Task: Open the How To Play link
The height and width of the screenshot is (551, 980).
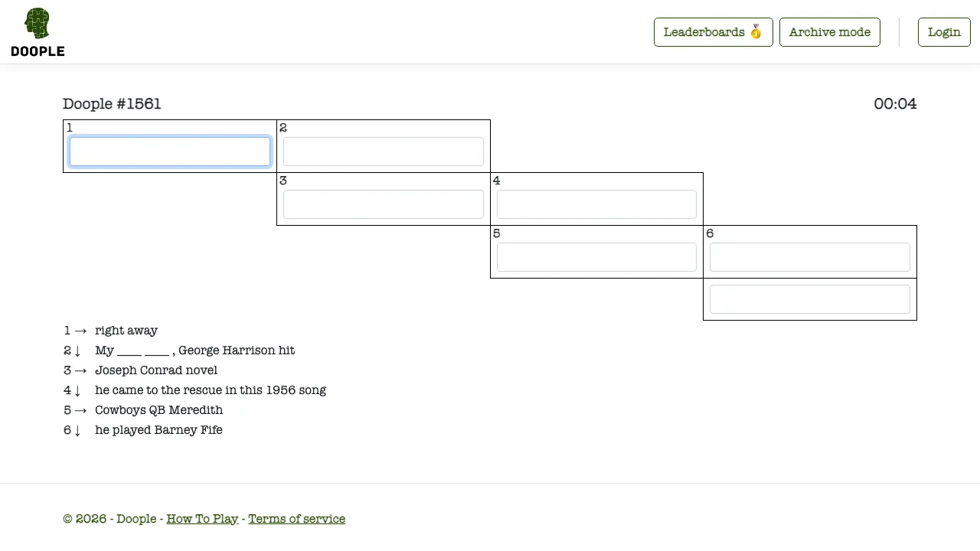Action: coord(202,519)
